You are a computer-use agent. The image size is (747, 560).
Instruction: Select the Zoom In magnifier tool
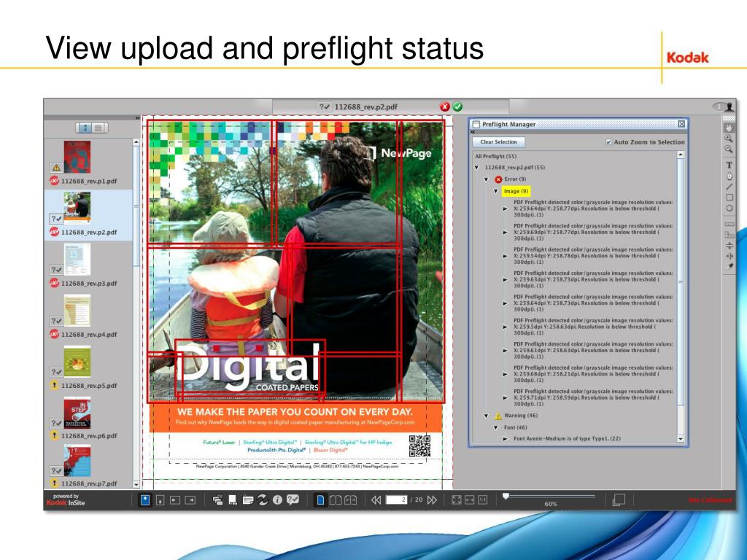[x=728, y=138]
